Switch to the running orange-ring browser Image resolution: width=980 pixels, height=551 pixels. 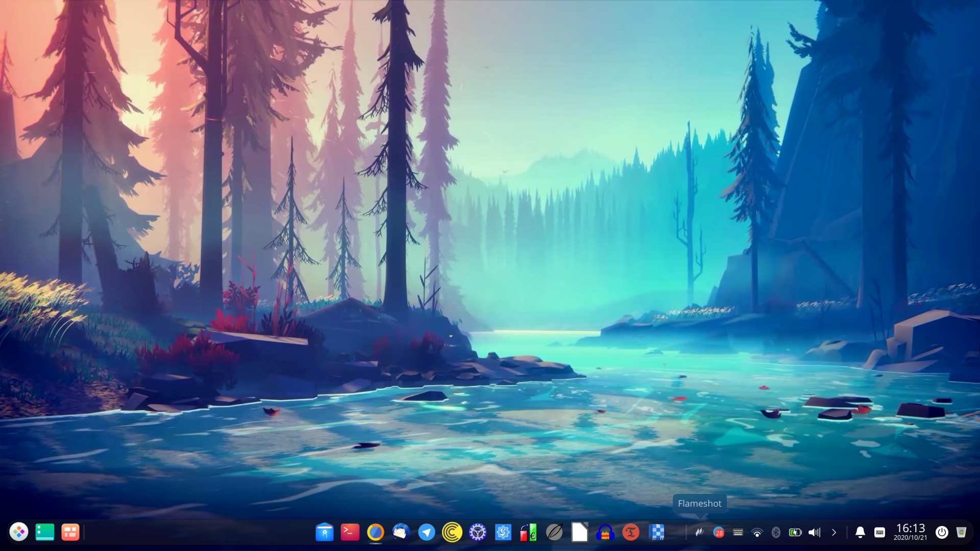376,532
